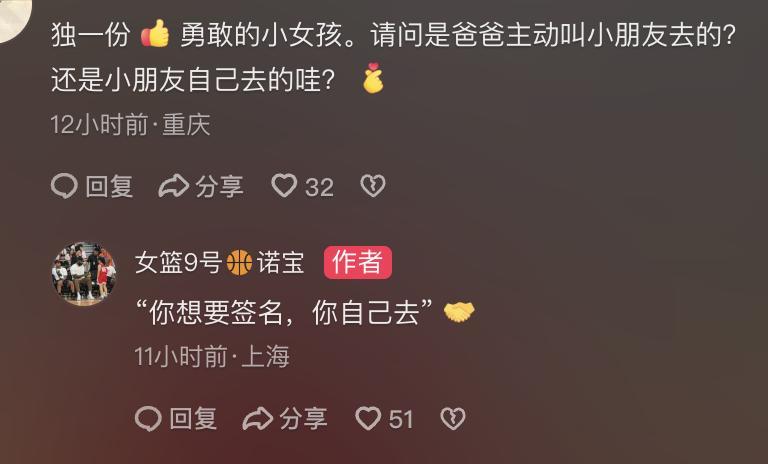Tap the 51 like count number
The width and height of the screenshot is (768, 464).
pyautogui.click(x=401, y=419)
